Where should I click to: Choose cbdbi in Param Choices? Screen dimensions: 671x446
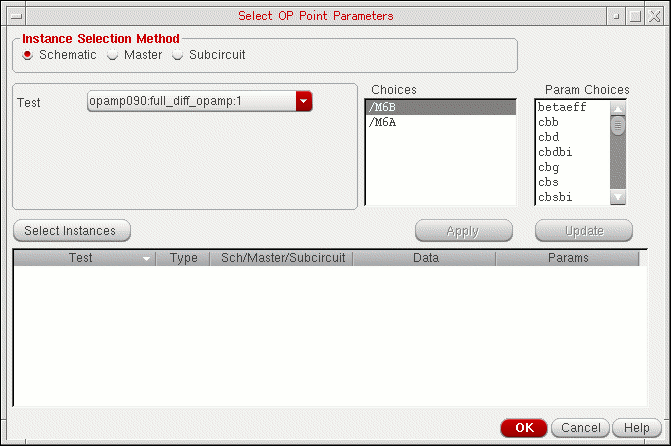[x=573, y=152]
